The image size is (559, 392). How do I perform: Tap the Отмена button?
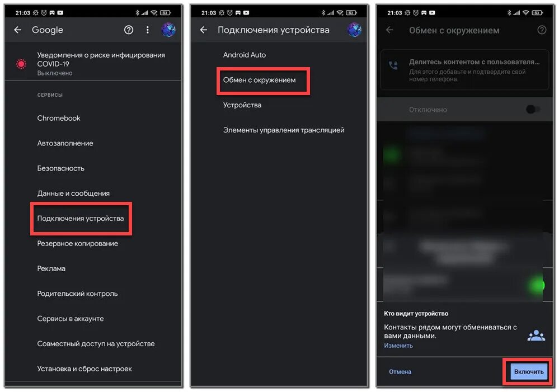click(400, 372)
